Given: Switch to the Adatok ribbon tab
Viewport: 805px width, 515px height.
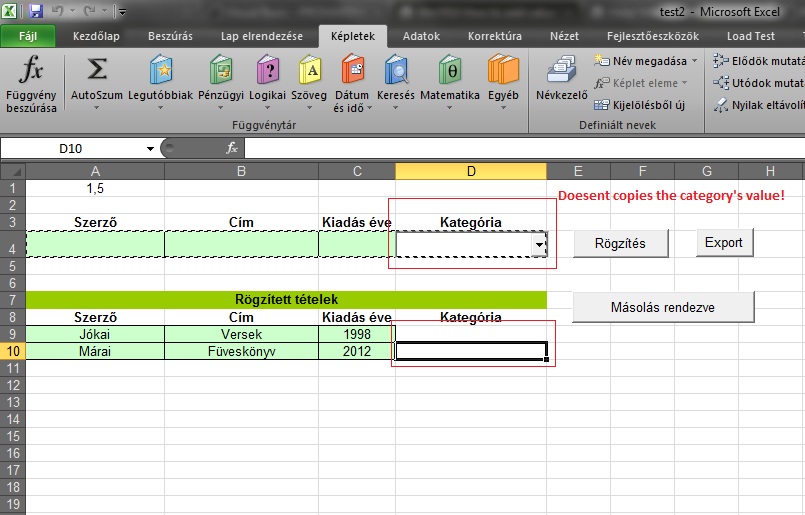Looking at the screenshot, I should [421, 36].
